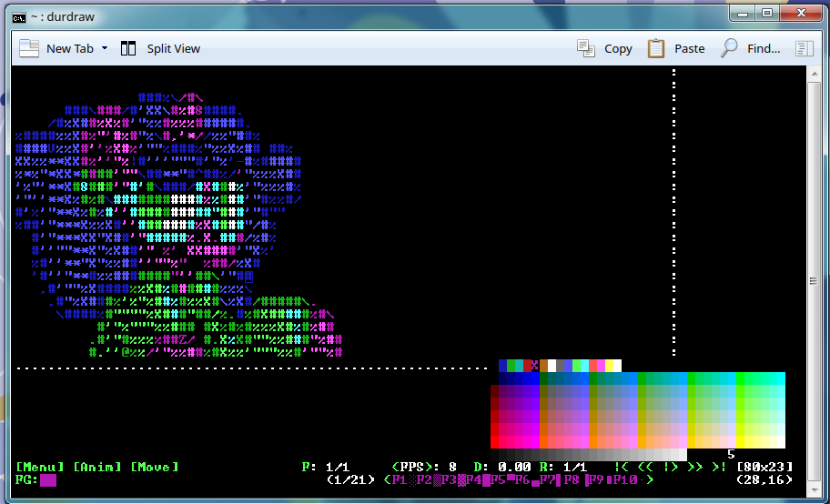Click the Split View icon
This screenshot has width=830, height=504.
click(x=129, y=48)
